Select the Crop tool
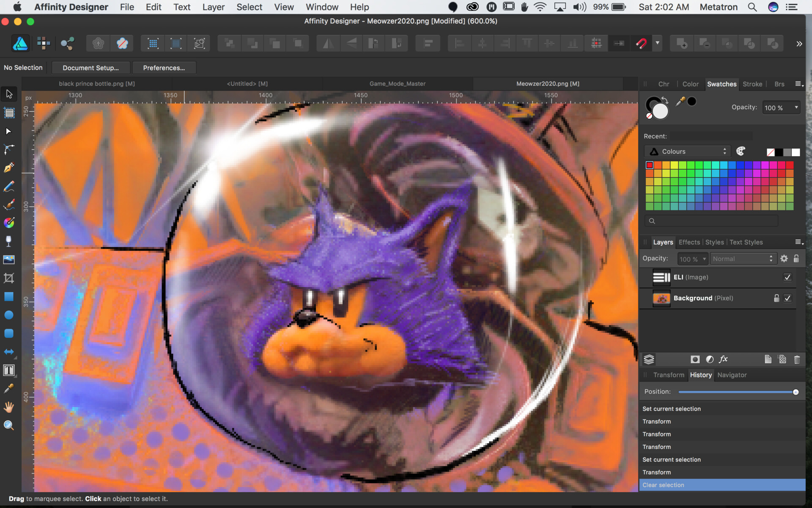 pyautogui.click(x=9, y=278)
